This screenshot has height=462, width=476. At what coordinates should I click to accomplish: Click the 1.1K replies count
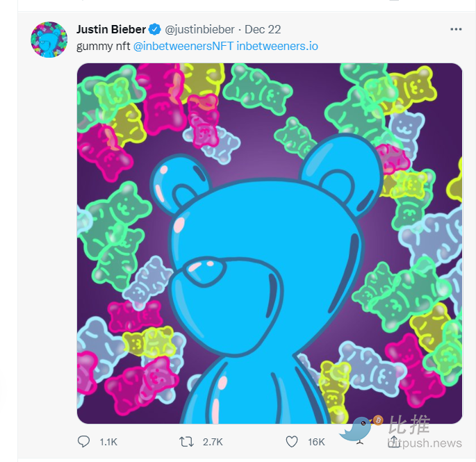pos(108,442)
